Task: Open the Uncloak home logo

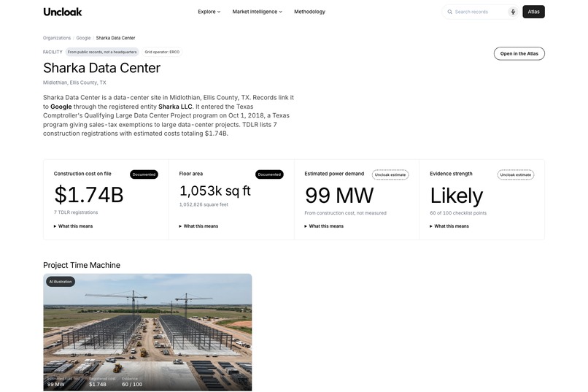Action: pos(63,12)
